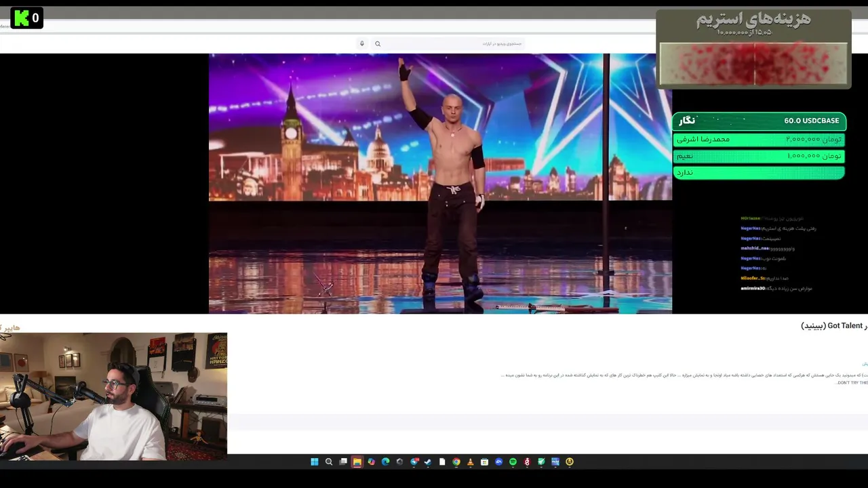The height and width of the screenshot is (488, 868).
Task: Click the streamer webcam thumbnail
Action: point(113,396)
